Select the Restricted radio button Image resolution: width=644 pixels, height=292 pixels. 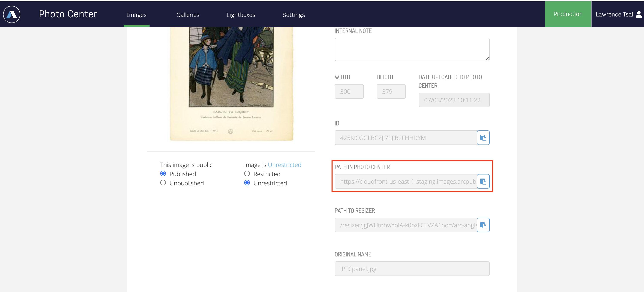click(x=247, y=173)
